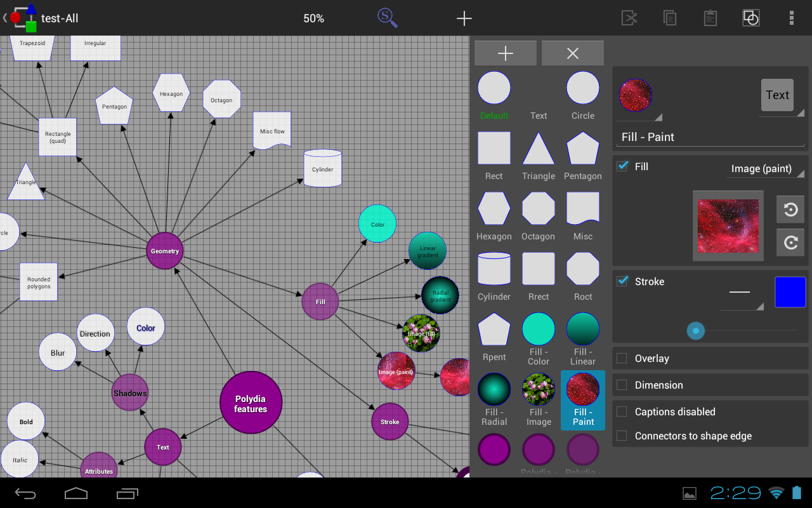Rotate fill image clockwise
812x508 pixels.
click(790, 243)
